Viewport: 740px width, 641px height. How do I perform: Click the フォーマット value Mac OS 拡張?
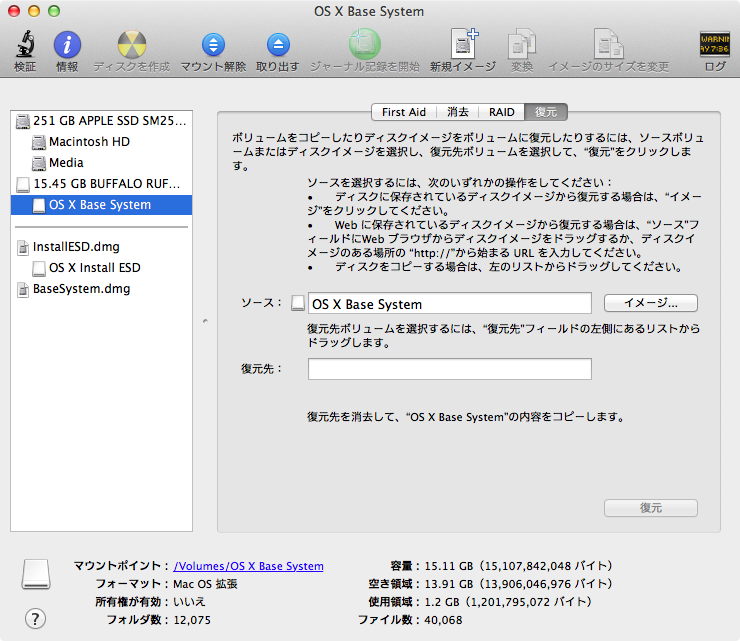coord(205,584)
